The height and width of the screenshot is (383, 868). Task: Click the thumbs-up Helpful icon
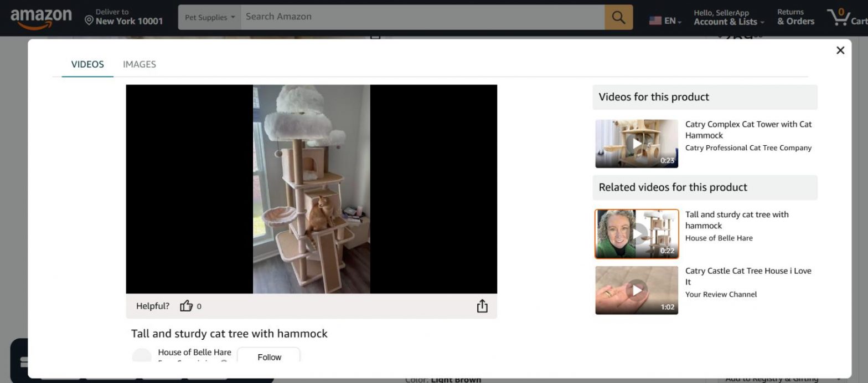[186, 306]
